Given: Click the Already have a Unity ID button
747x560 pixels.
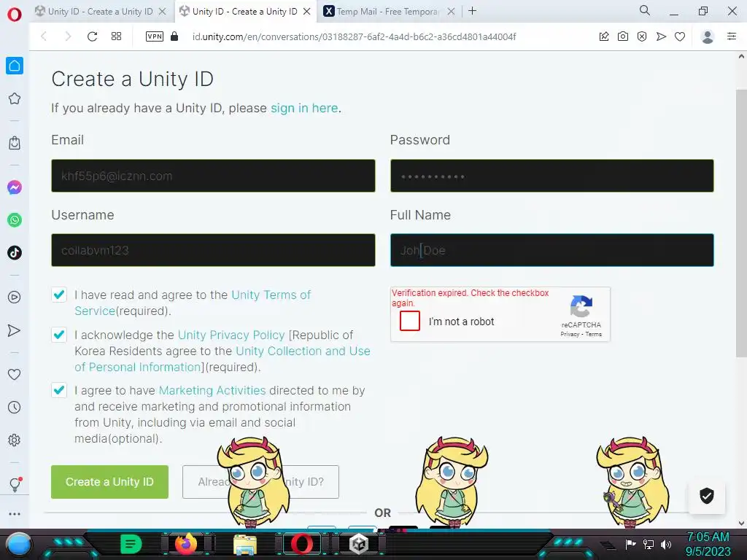Looking at the screenshot, I should coord(260,482).
